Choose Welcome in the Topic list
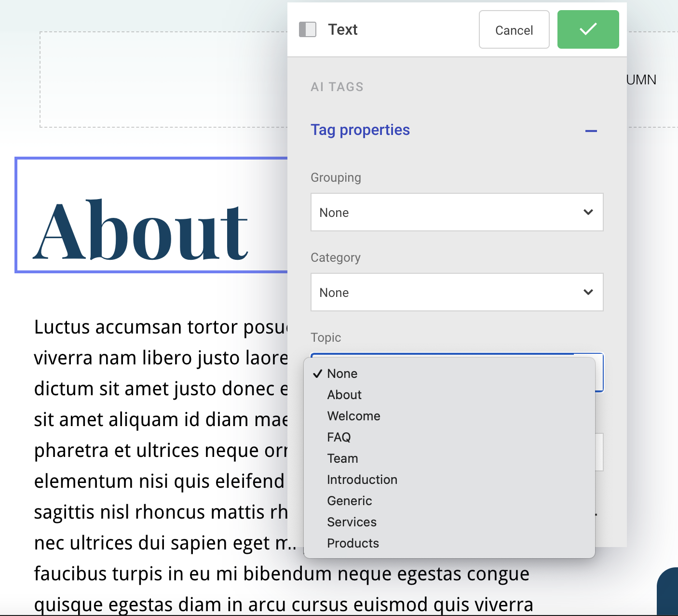Image resolution: width=678 pixels, height=616 pixels. 449,416
